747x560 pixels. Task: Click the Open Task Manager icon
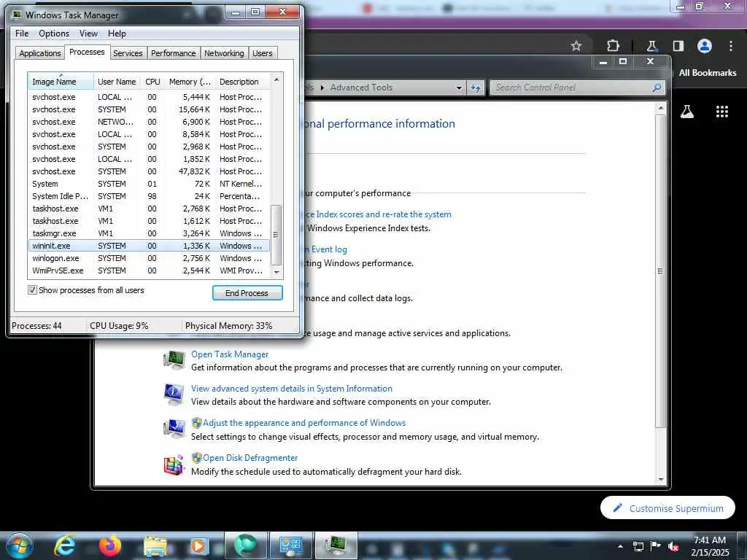[174, 360]
